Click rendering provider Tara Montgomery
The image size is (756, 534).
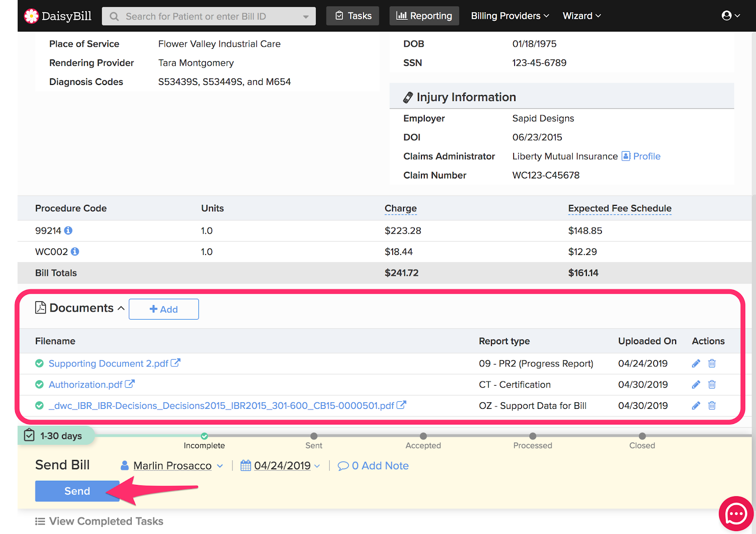(196, 63)
